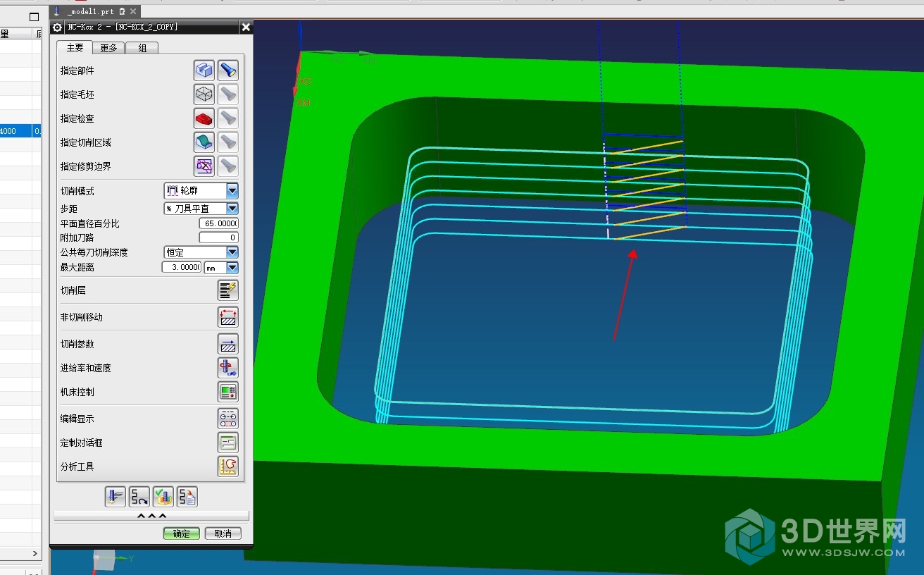Close the _model1.prt tab
This screenshot has width=924, height=575.
tap(134, 11)
